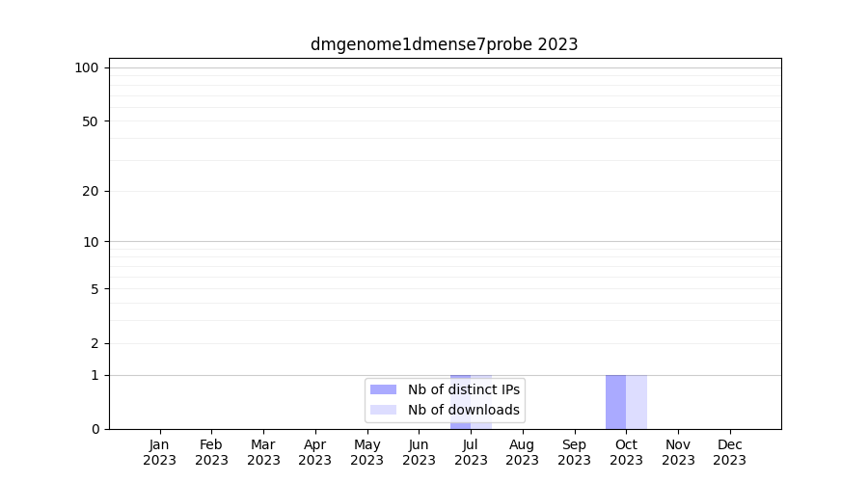Click the 100 y-axis tick label
Image resolution: width=868 pixels, height=482 pixels.
tap(87, 67)
